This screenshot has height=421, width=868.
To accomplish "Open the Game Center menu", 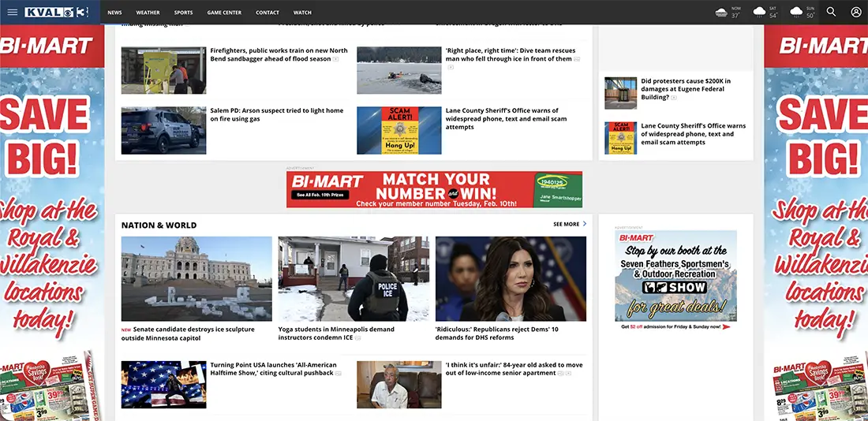I will 224,12.
